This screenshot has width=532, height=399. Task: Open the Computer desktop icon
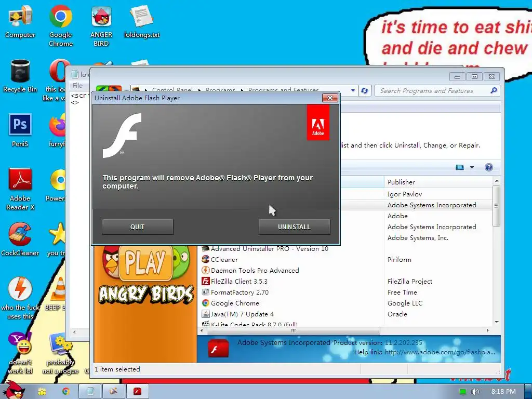pyautogui.click(x=20, y=22)
